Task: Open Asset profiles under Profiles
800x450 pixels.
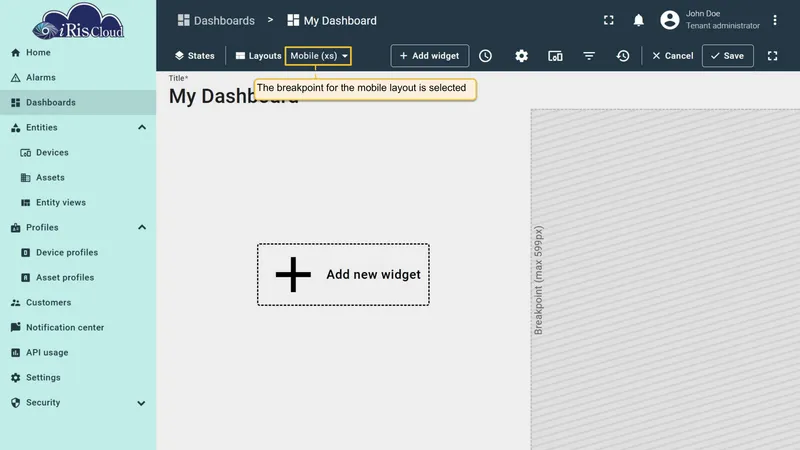Action: pos(78,278)
